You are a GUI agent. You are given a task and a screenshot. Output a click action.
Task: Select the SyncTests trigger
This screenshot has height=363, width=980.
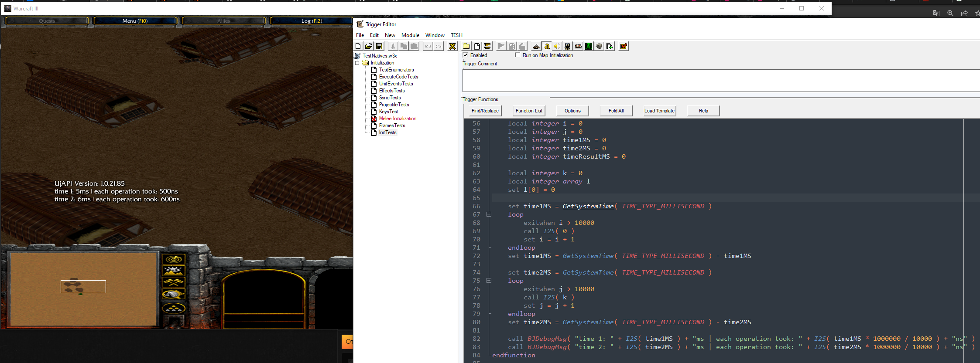tap(390, 98)
